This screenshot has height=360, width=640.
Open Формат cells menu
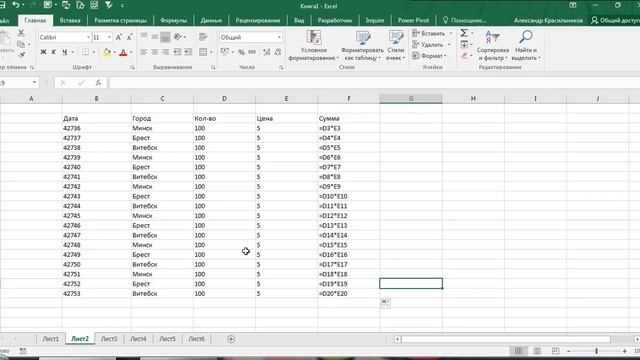point(429,56)
